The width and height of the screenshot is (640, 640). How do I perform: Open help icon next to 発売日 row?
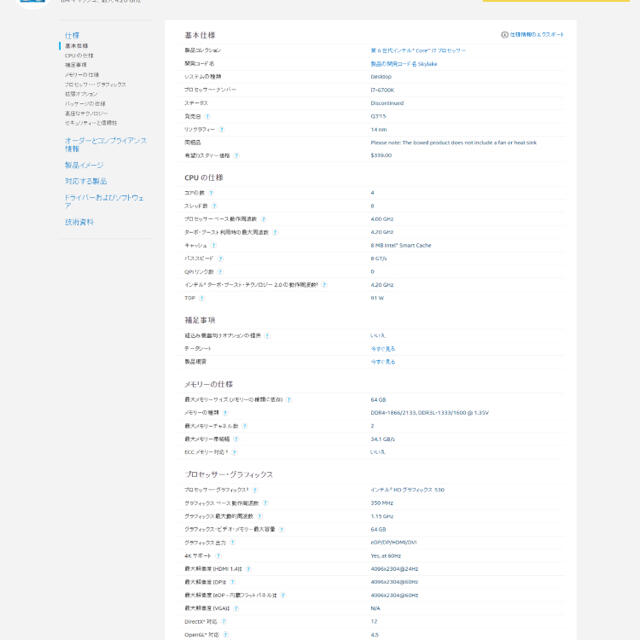[x=207, y=116]
